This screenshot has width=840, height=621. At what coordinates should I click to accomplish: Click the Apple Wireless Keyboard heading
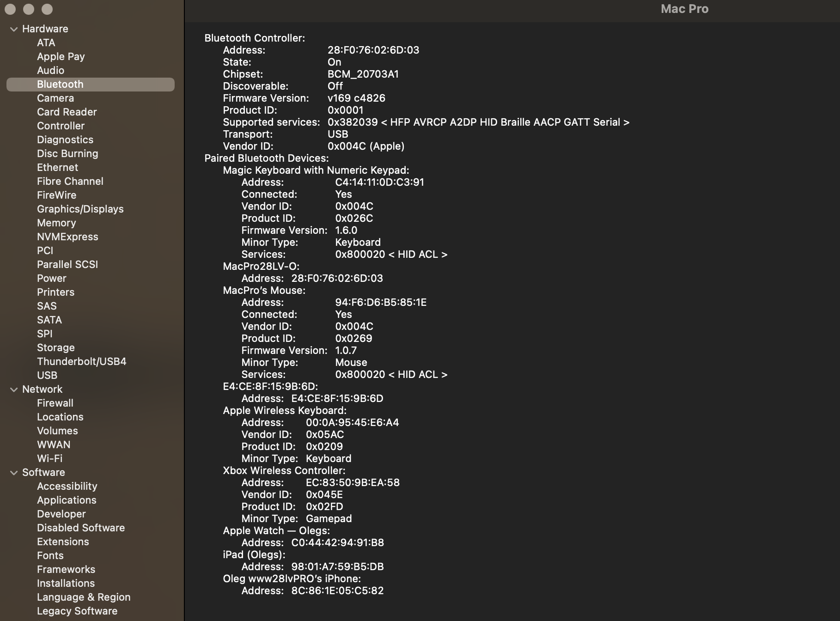tap(285, 410)
